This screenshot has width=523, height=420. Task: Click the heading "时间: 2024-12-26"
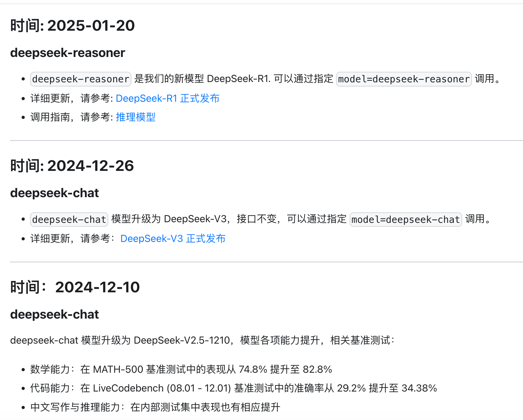(72, 166)
